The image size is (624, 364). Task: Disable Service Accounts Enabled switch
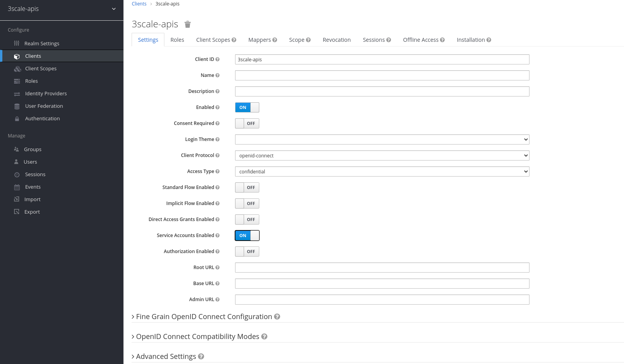pos(247,236)
